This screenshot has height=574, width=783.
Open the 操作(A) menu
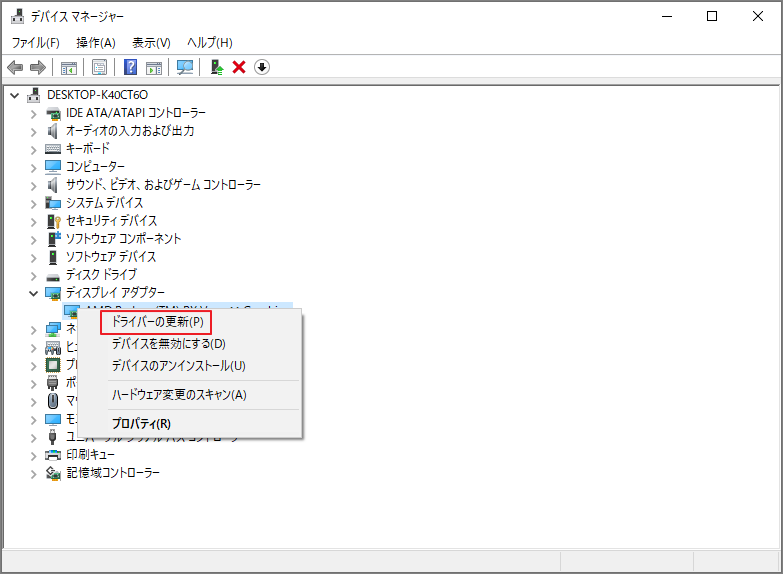[x=96, y=43]
